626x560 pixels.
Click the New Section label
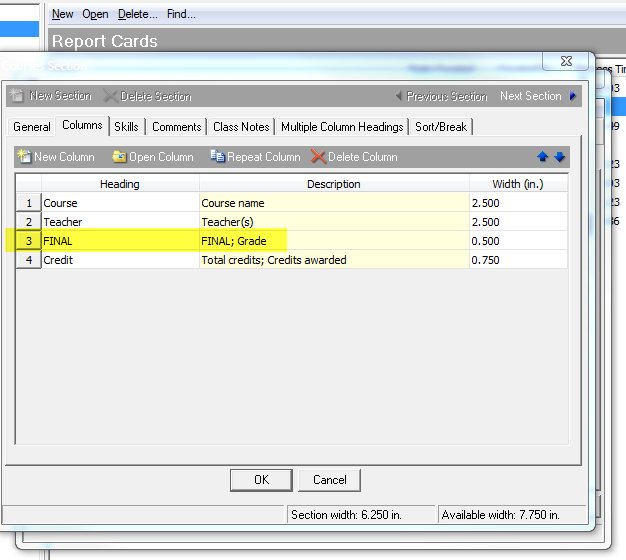click(x=60, y=96)
